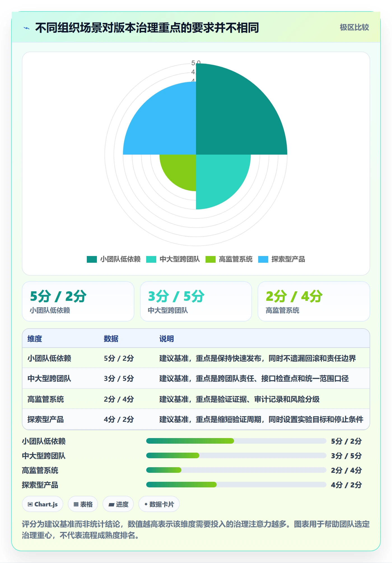Click the 数据 column header

click(111, 339)
